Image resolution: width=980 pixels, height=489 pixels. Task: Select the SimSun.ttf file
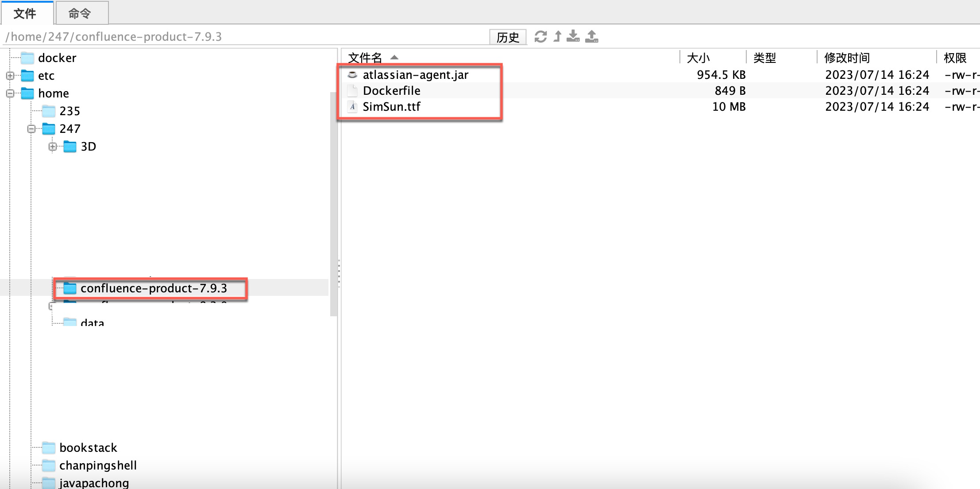point(392,107)
